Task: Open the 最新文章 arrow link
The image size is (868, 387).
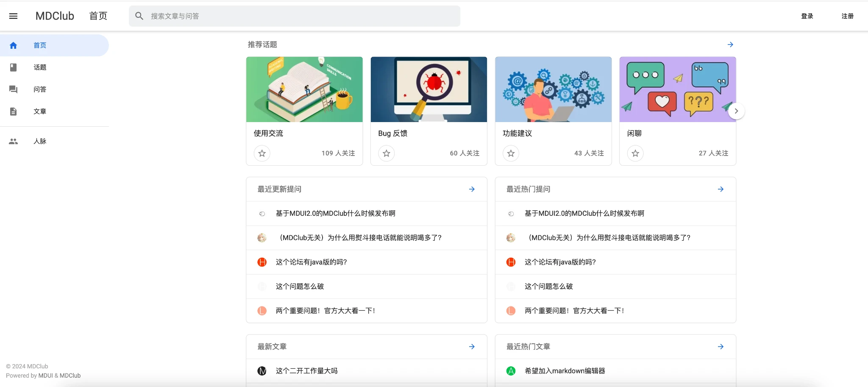Action: coord(472,347)
